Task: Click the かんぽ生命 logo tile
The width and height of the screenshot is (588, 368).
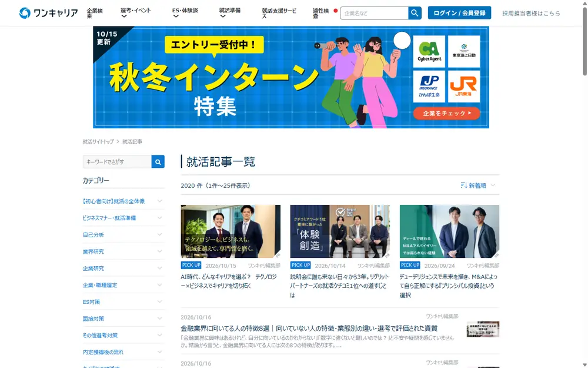Action: [x=429, y=87]
